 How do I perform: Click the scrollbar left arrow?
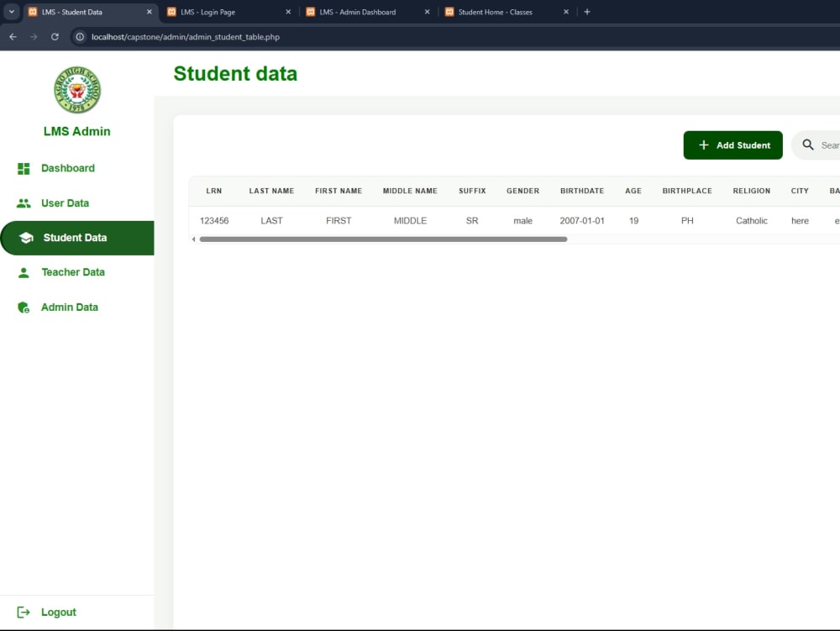coord(193,239)
